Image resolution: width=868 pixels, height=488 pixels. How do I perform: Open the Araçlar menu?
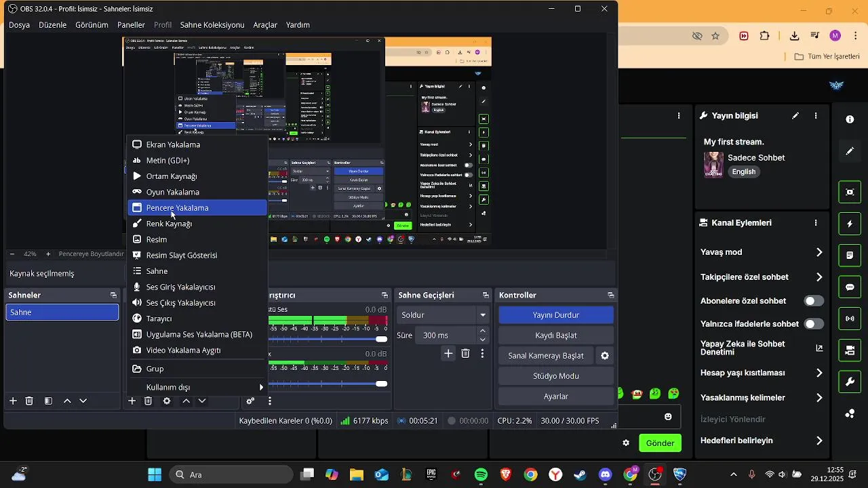[265, 25]
